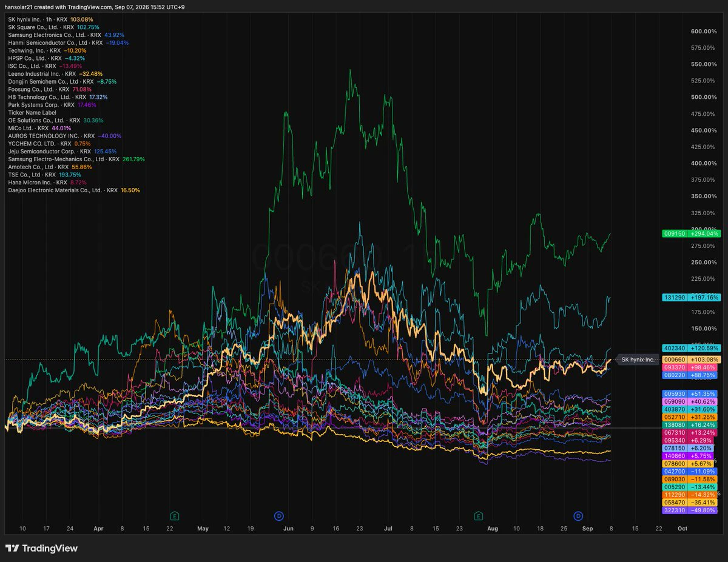The width and height of the screenshot is (728, 562).
Task: Select Leeno Industrial Inc. legend entry
Action: click(55, 73)
